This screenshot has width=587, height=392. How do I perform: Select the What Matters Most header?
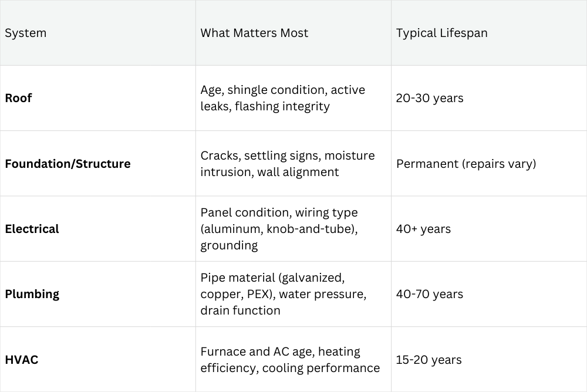[254, 33]
